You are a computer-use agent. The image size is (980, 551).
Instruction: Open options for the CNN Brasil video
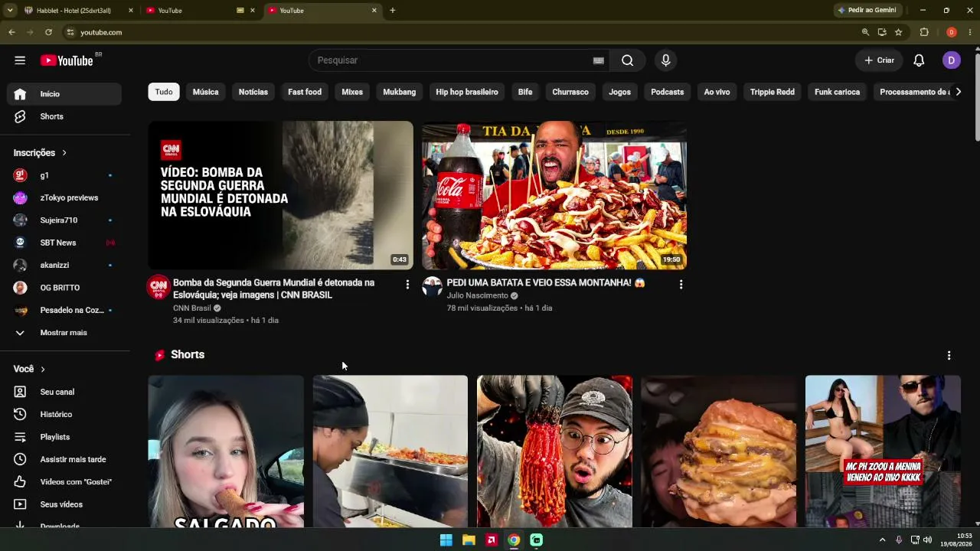click(407, 285)
